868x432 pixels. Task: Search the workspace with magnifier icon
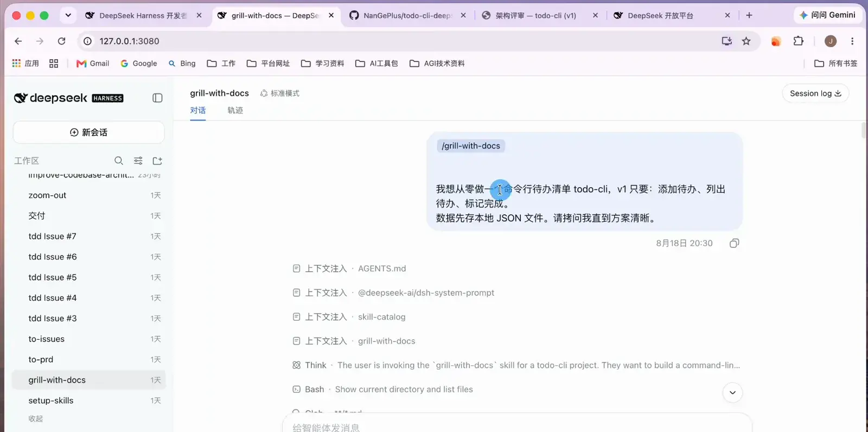coord(119,161)
